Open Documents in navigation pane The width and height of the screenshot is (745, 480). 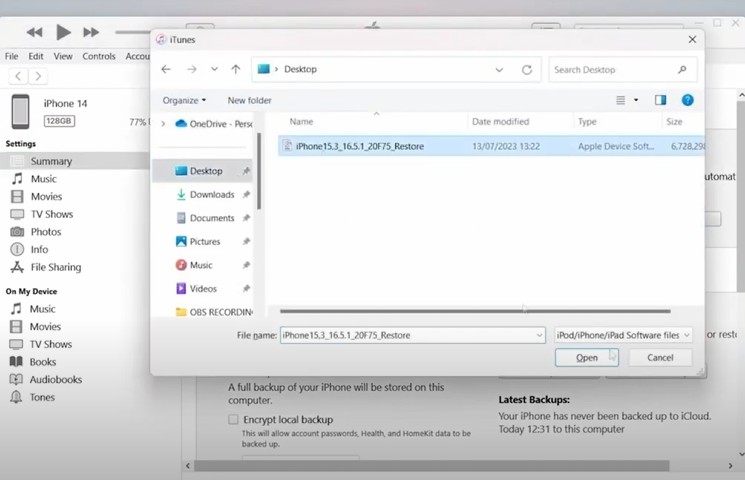pyautogui.click(x=212, y=218)
